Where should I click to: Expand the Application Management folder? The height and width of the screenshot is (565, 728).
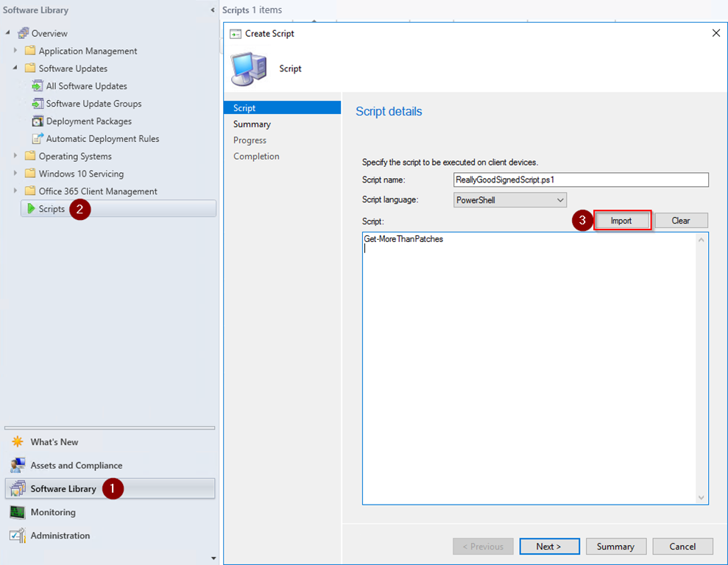16,51
